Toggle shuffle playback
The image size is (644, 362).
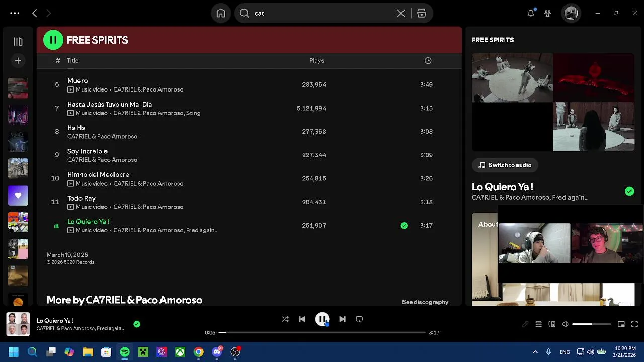(285, 319)
